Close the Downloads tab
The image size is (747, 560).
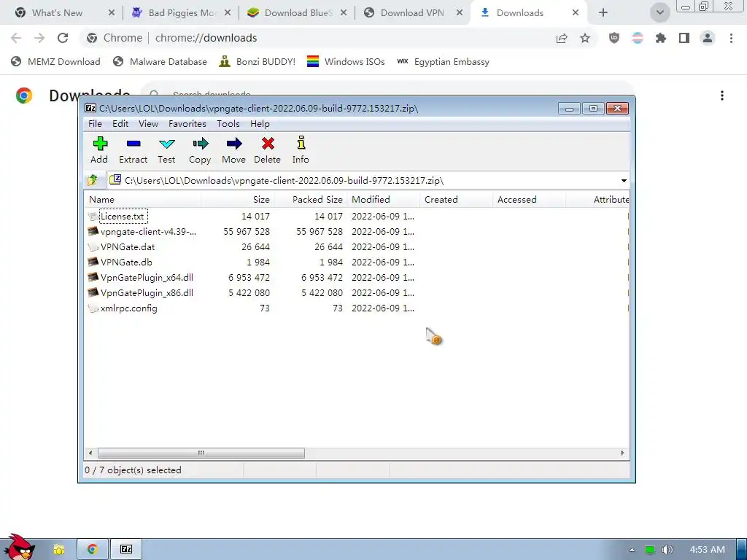tap(576, 13)
